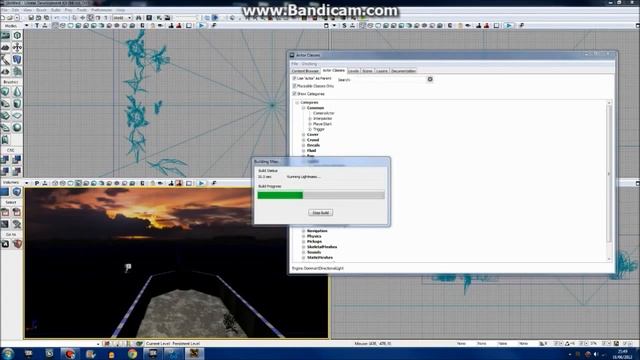
Task: Switch to the Levels tab
Action: click(353, 71)
